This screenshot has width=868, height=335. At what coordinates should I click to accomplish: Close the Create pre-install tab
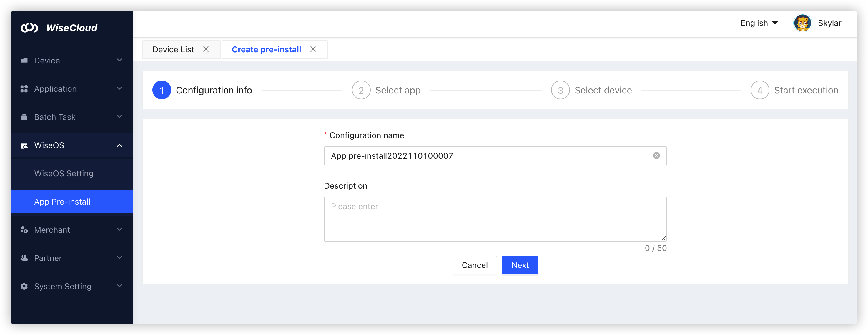point(313,49)
